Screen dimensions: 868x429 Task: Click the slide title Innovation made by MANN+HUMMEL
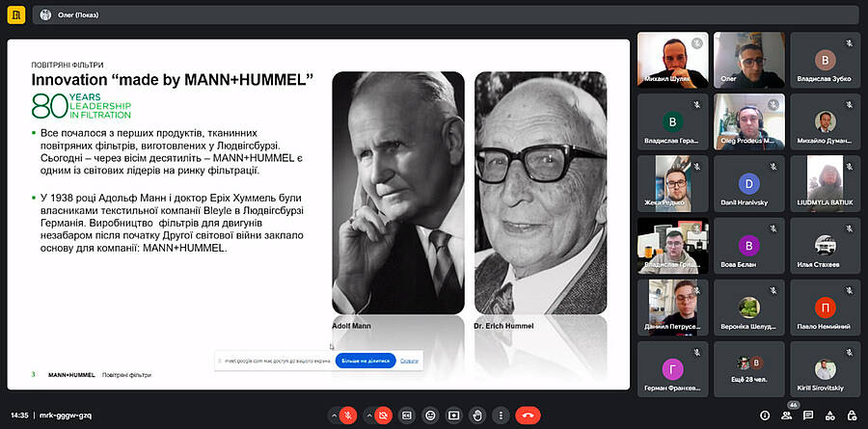(x=173, y=79)
